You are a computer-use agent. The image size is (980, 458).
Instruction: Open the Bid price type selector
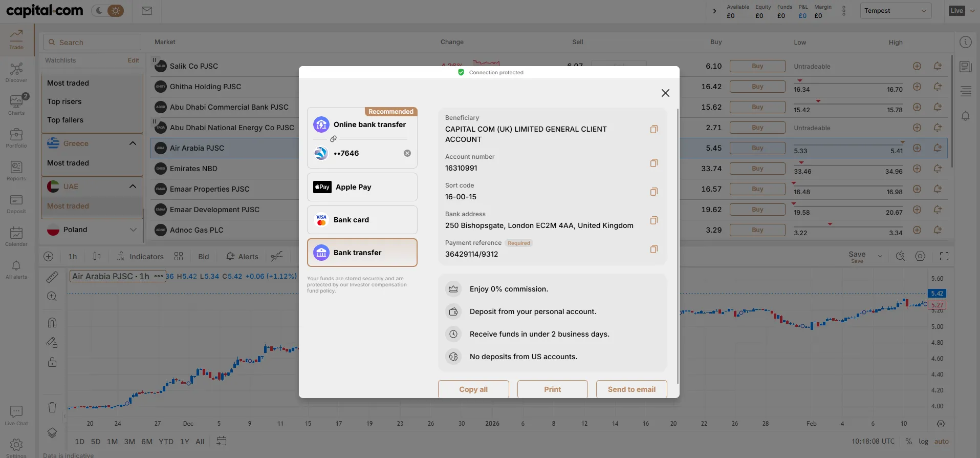point(204,257)
